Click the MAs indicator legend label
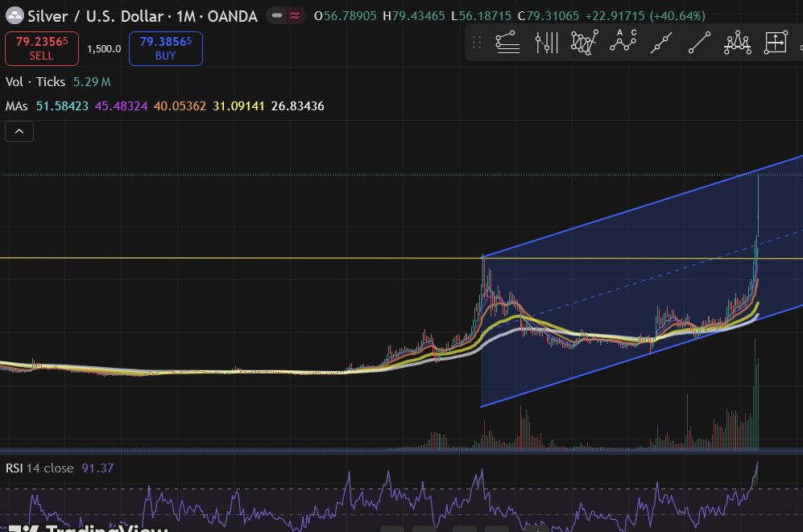Screen dimensions: 803x532 tap(16, 106)
